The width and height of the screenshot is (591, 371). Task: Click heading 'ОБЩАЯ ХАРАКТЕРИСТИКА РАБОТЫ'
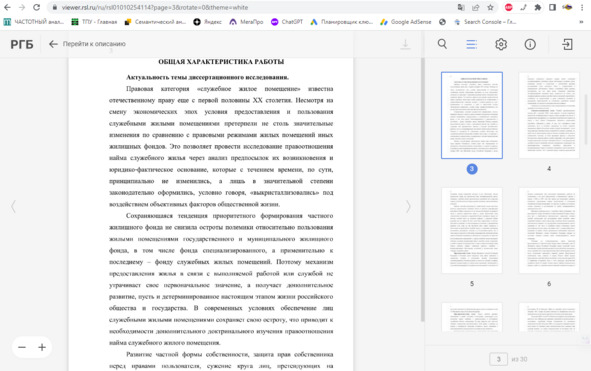click(221, 62)
